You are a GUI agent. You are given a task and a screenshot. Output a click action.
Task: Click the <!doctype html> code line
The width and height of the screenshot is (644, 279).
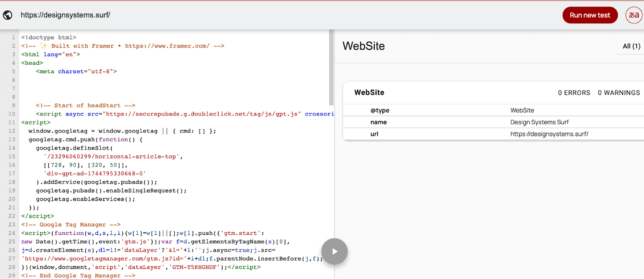(x=49, y=37)
